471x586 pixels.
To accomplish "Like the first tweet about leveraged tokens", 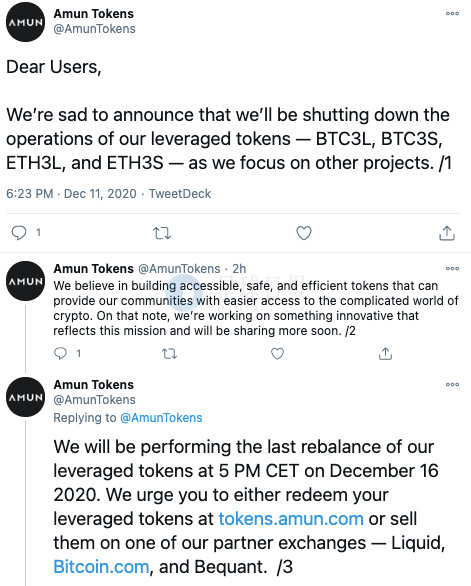I will coord(304,233).
